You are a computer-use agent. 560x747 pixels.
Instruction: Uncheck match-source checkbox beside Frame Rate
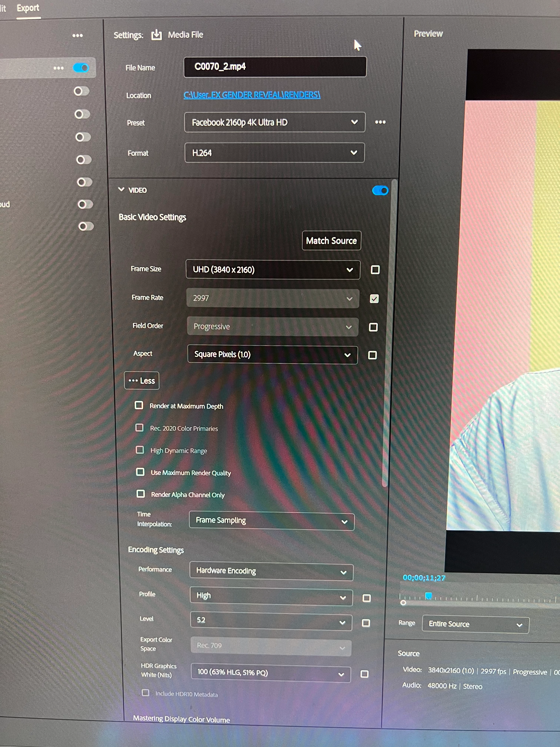[374, 298]
